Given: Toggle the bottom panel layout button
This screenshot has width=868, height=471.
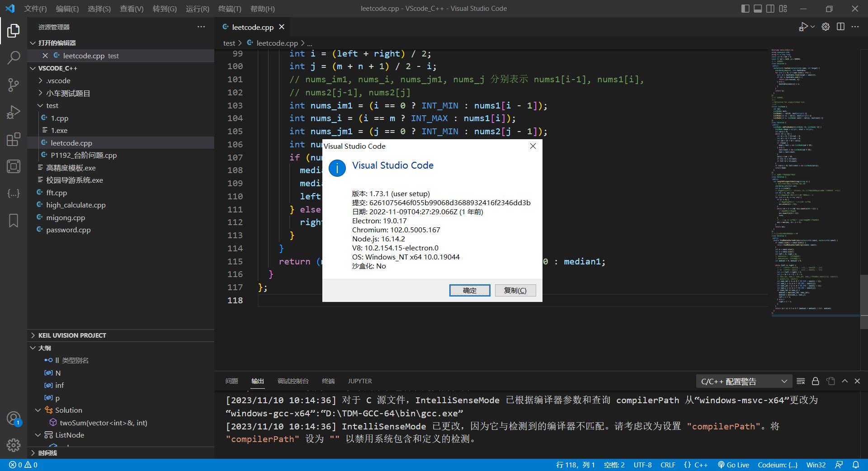Looking at the screenshot, I should click(758, 9).
